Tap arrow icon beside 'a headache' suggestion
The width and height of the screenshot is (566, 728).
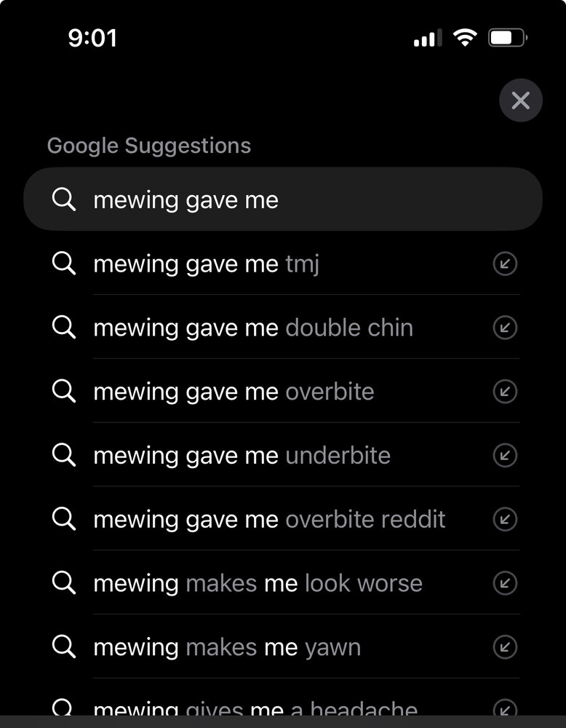pos(505,708)
